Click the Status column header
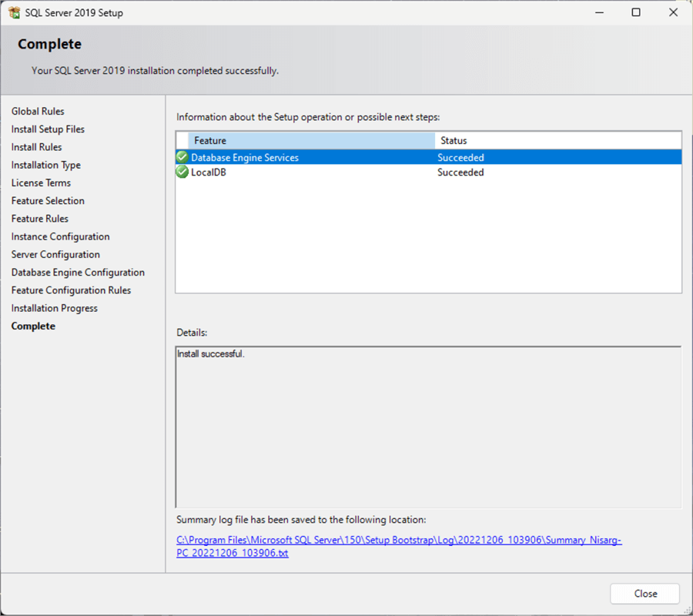 (x=557, y=140)
